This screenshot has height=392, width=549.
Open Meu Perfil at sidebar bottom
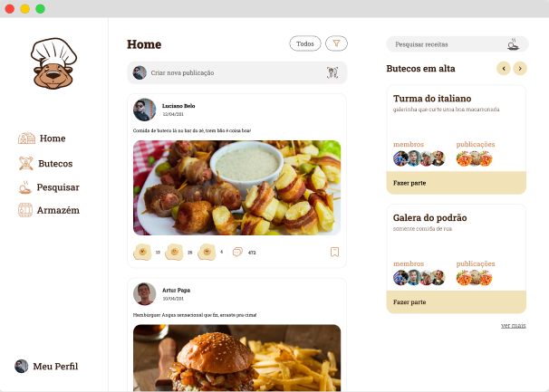46,366
